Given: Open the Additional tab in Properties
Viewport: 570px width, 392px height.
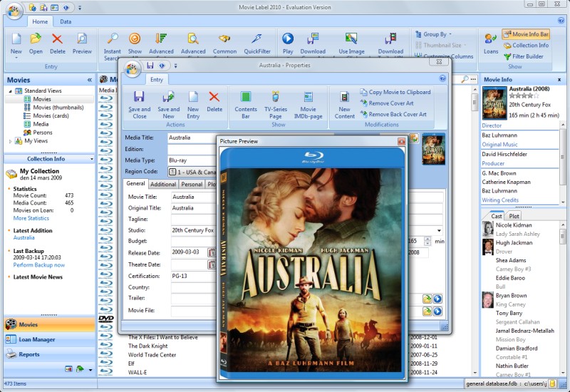Looking at the screenshot, I should click(x=163, y=185).
